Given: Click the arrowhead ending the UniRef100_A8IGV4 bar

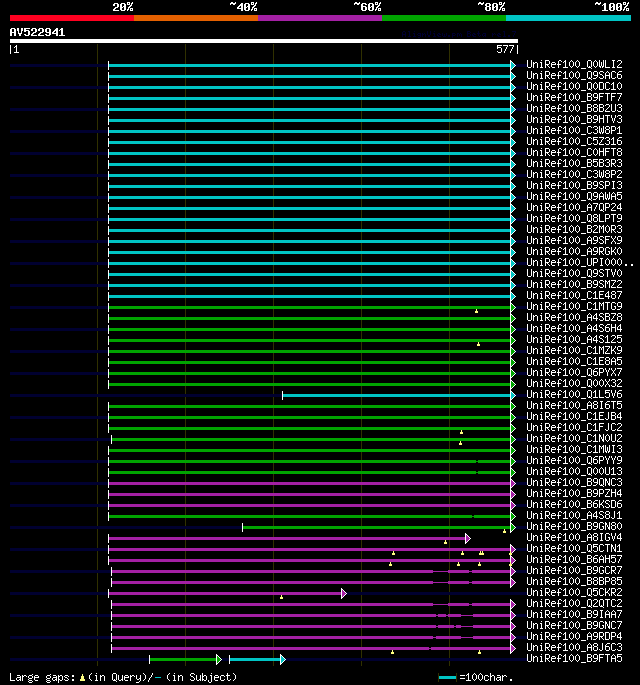Looking at the screenshot, I should (468, 539).
